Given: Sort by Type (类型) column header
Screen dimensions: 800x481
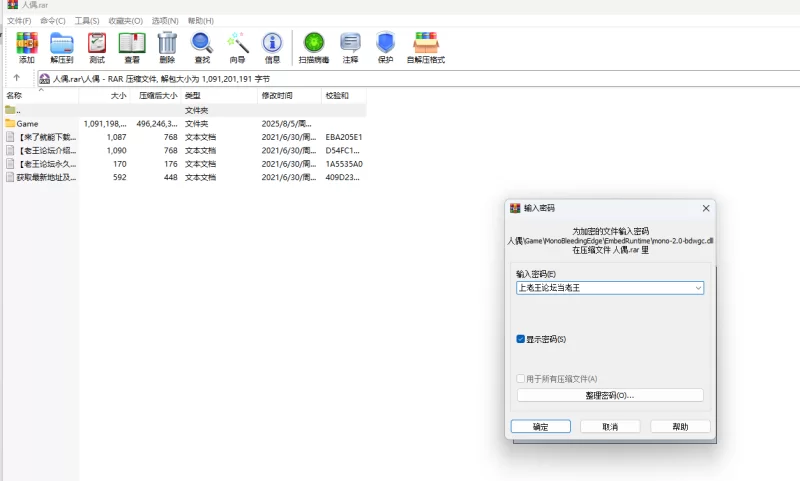Looking at the screenshot, I should pos(219,95).
